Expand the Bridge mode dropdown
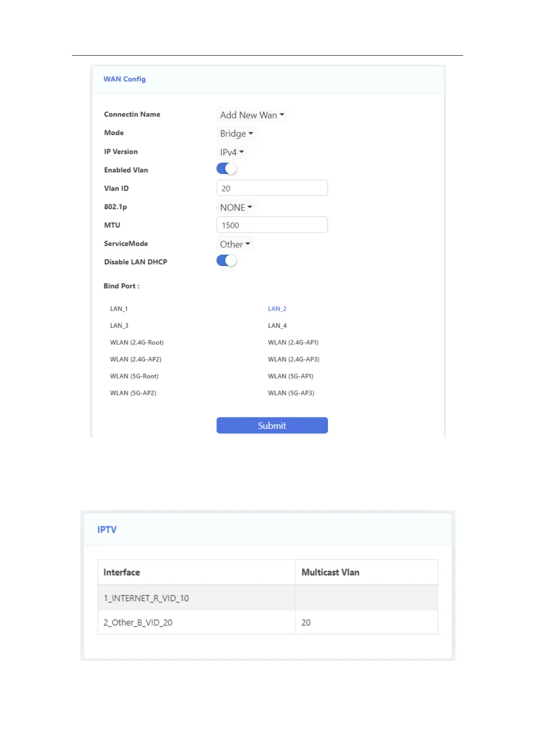 [x=236, y=134]
